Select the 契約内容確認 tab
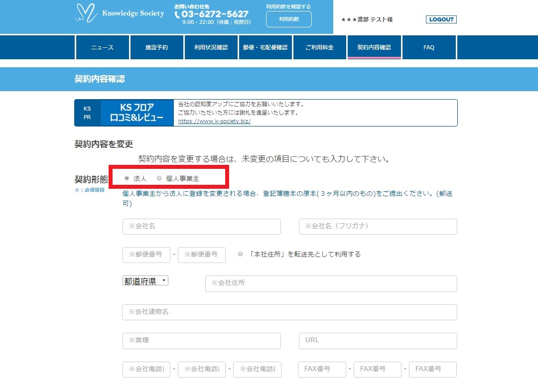The image size is (538, 392). [x=374, y=47]
